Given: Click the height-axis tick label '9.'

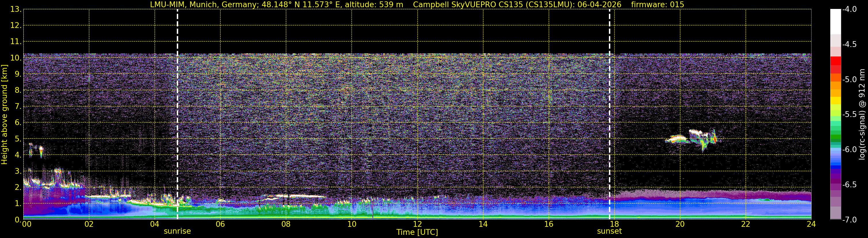Looking at the screenshot, I should tap(18, 74).
